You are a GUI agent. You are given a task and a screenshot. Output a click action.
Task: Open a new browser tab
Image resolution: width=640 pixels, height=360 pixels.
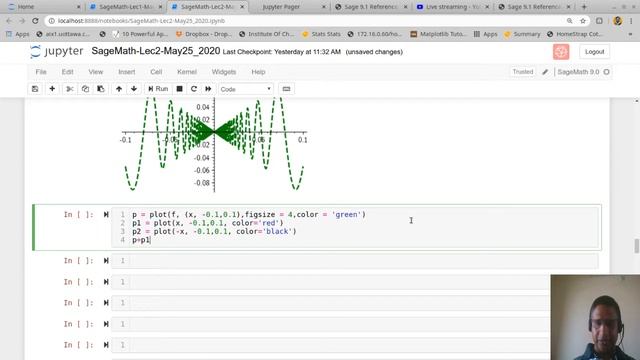pyautogui.click(x=584, y=7)
